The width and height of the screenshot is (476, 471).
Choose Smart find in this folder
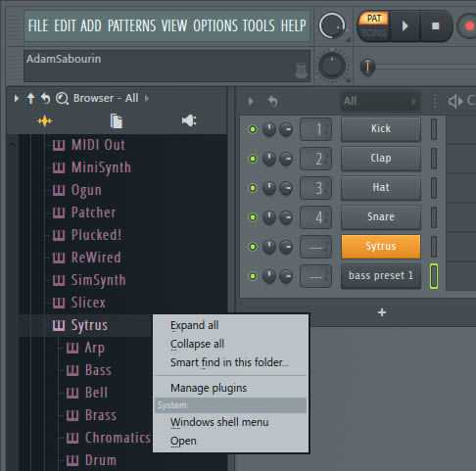pos(230,362)
